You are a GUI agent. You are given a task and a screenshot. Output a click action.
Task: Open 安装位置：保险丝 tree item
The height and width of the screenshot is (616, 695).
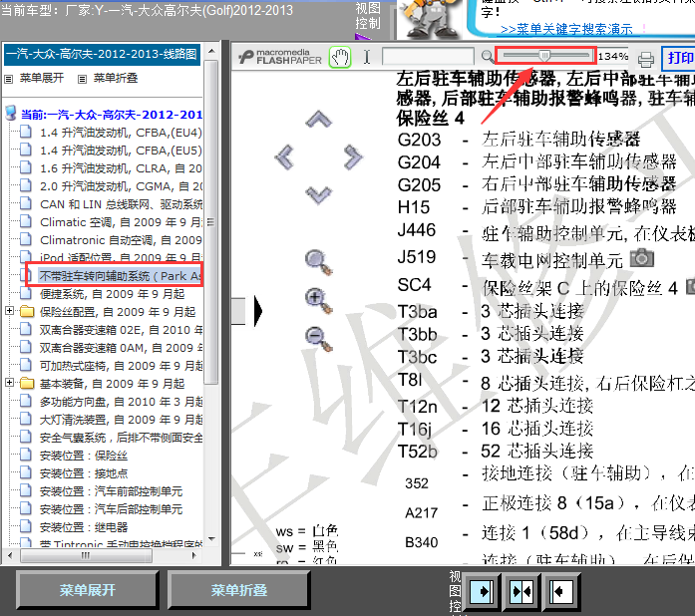[x=84, y=456]
